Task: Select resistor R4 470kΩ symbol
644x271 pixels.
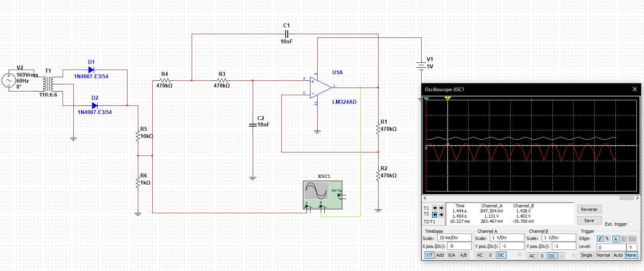Action: [164, 80]
